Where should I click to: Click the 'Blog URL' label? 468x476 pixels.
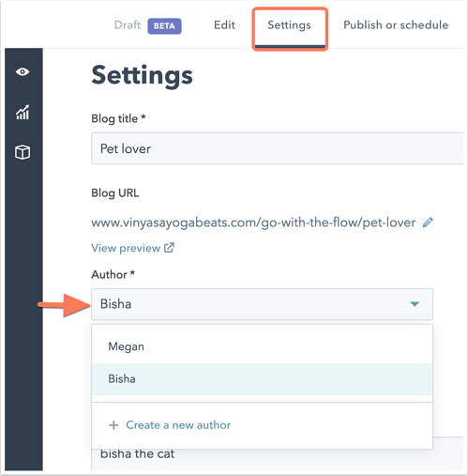[x=115, y=192]
